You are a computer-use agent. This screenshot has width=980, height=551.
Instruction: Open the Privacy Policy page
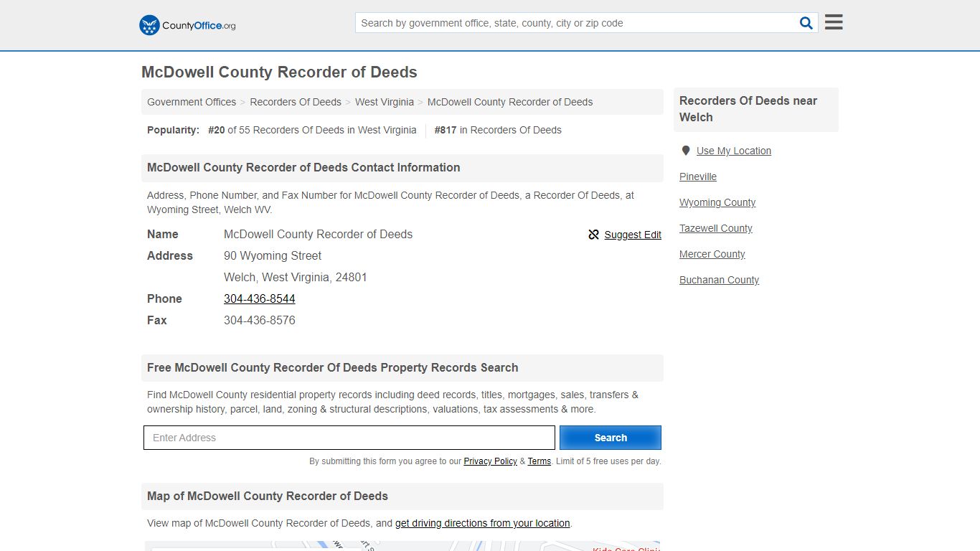point(490,461)
